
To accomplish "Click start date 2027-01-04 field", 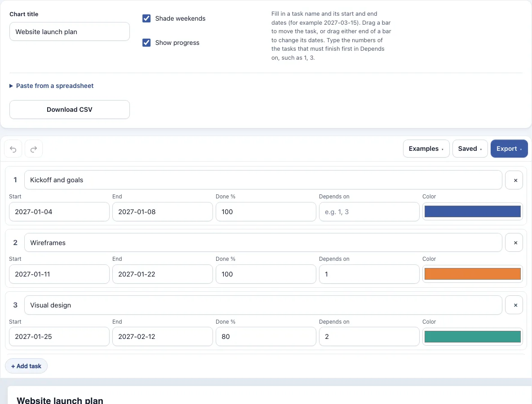I will pyautogui.click(x=59, y=212).
